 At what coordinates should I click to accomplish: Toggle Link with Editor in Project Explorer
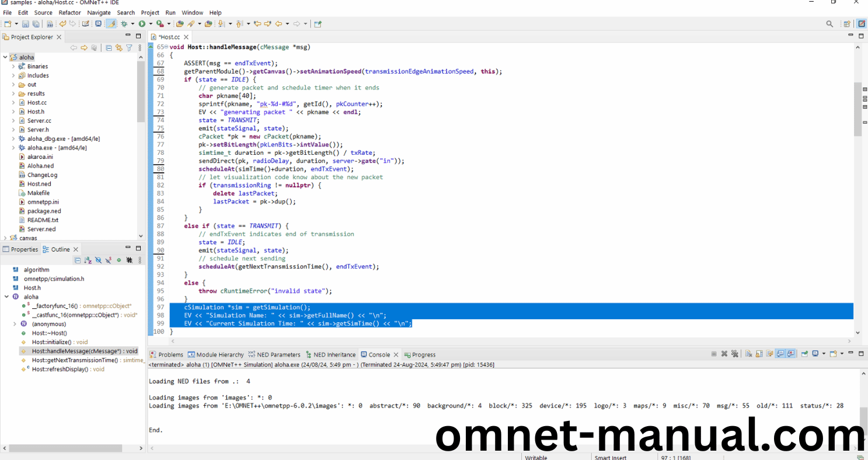click(x=118, y=48)
